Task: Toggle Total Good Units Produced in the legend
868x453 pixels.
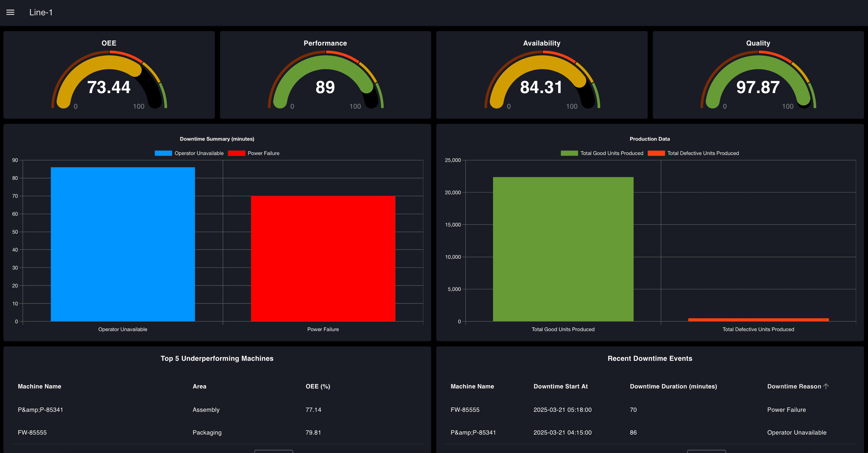Action: [x=612, y=153]
